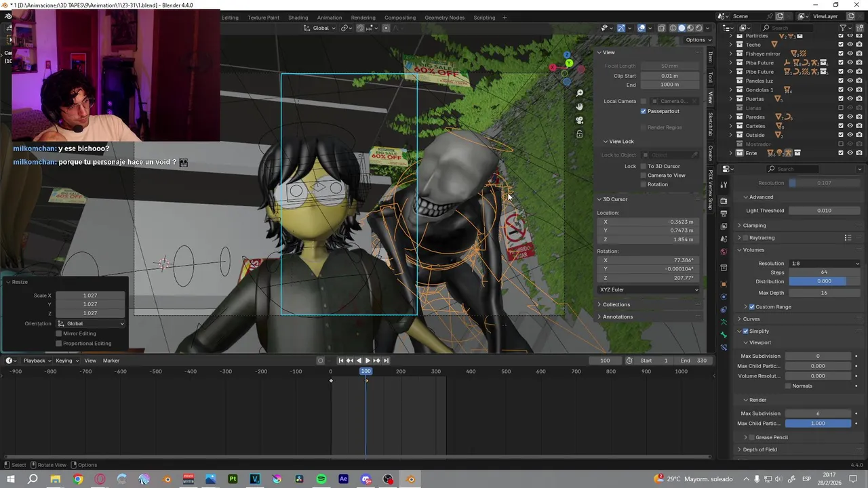Viewport: 868px width, 488px height.
Task: Toggle proportional editing icon in header
Action: pos(386,28)
